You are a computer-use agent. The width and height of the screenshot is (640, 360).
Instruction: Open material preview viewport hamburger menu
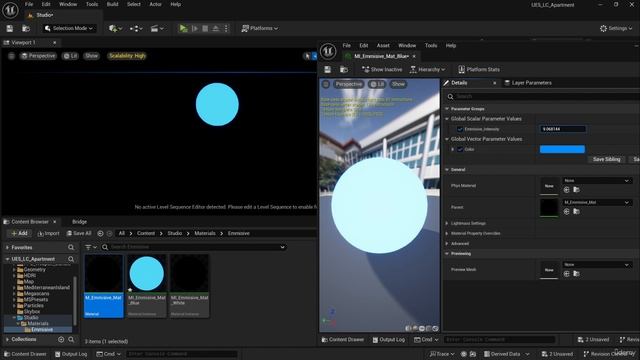(x=326, y=84)
